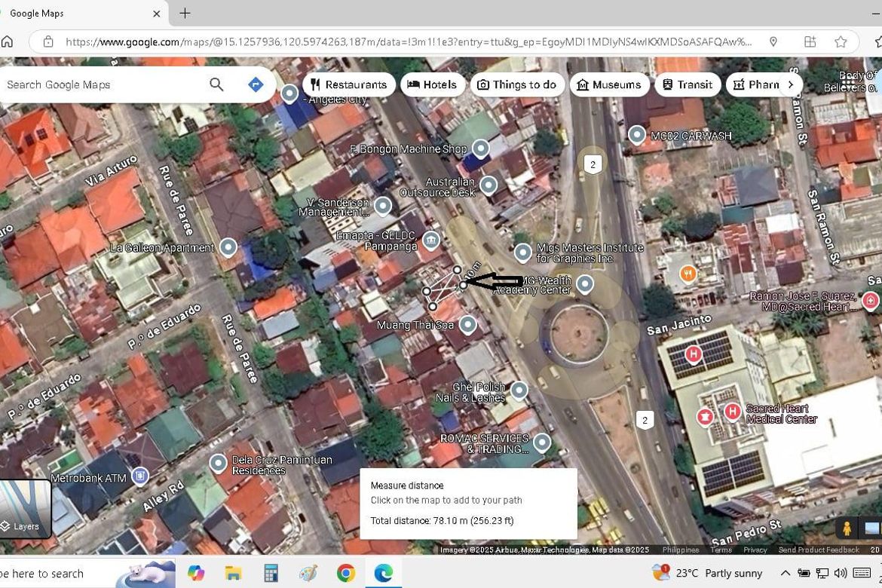Click the Ramon Jose F. Suarez MD marker

tap(870, 301)
